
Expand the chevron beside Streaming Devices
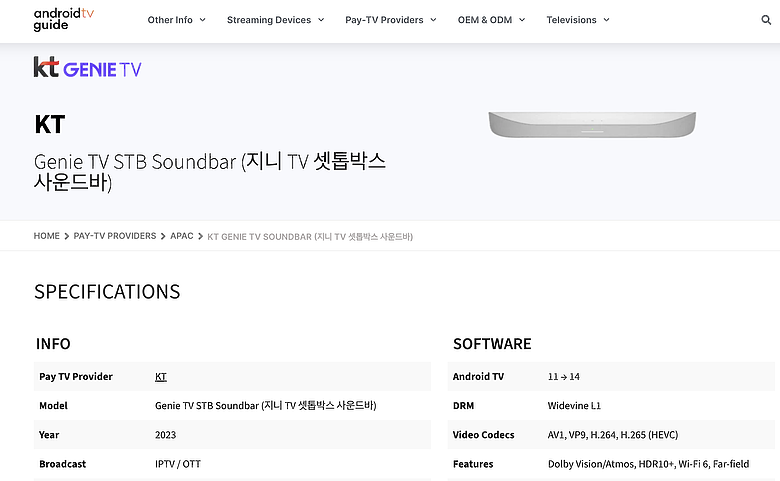321,20
